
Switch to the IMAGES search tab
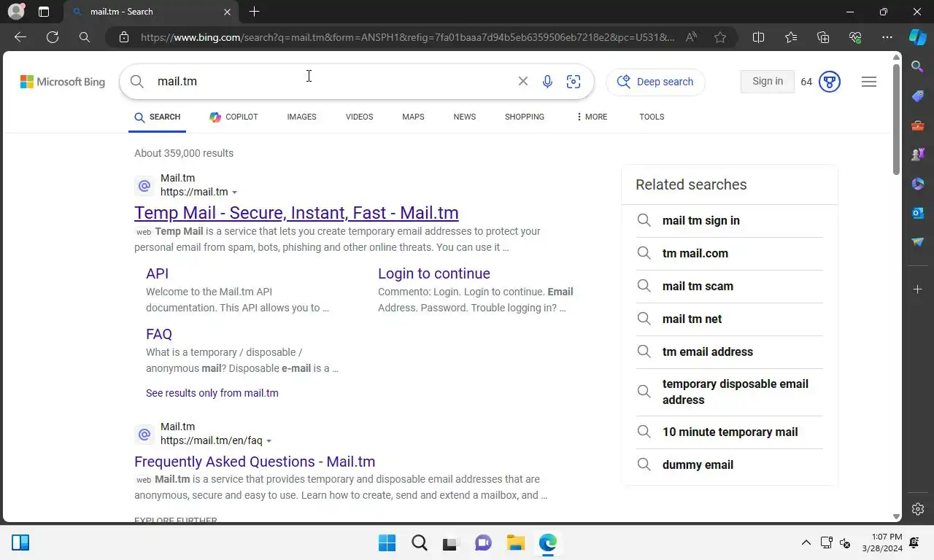click(x=301, y=117)
